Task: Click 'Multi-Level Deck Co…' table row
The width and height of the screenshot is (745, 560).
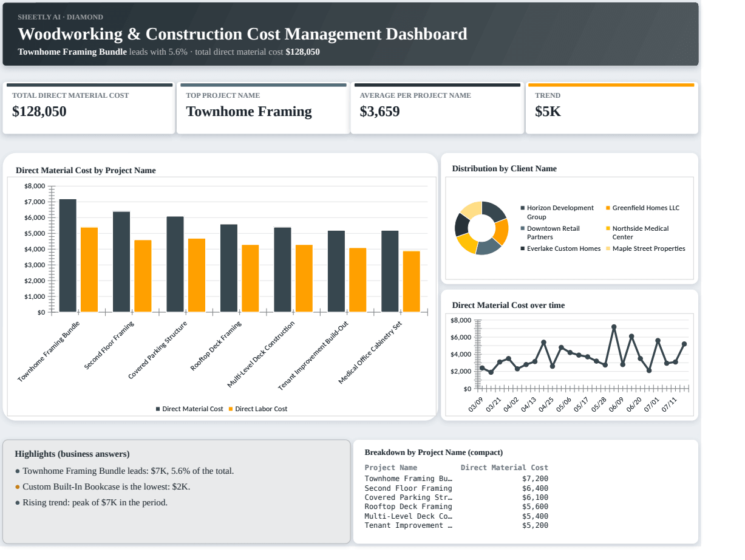Action: pyautogui.click(x=457, y=516)
